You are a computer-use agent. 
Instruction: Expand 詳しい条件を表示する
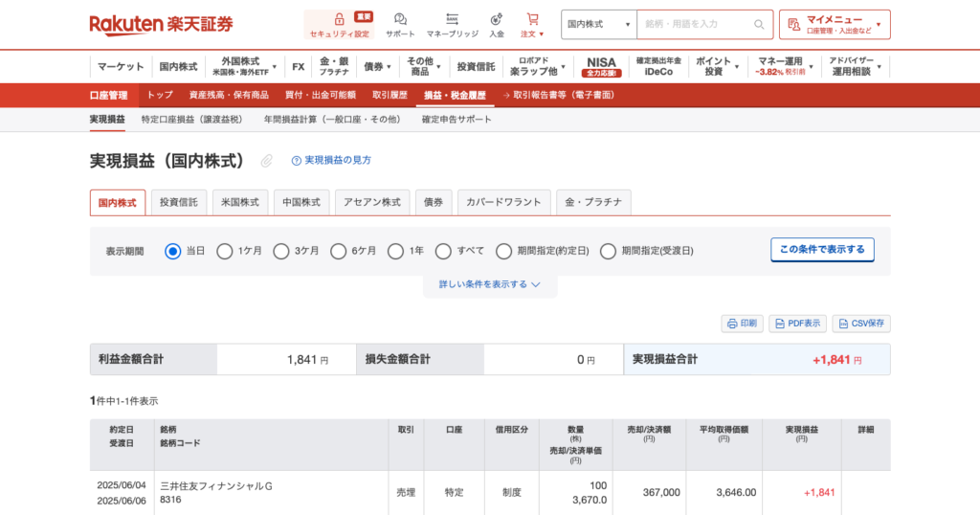pos(489,284)
